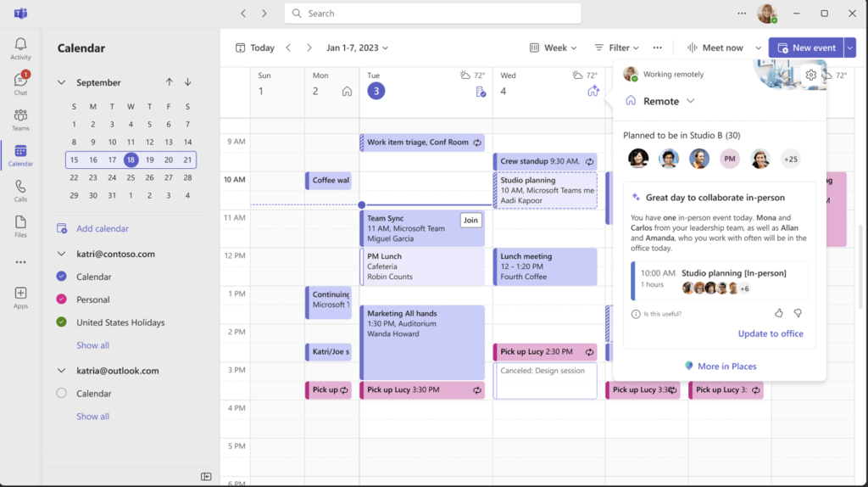The width and height of the screenshot is (868, 487).
Task: Click the Update to office link
Action: [770, 333]
